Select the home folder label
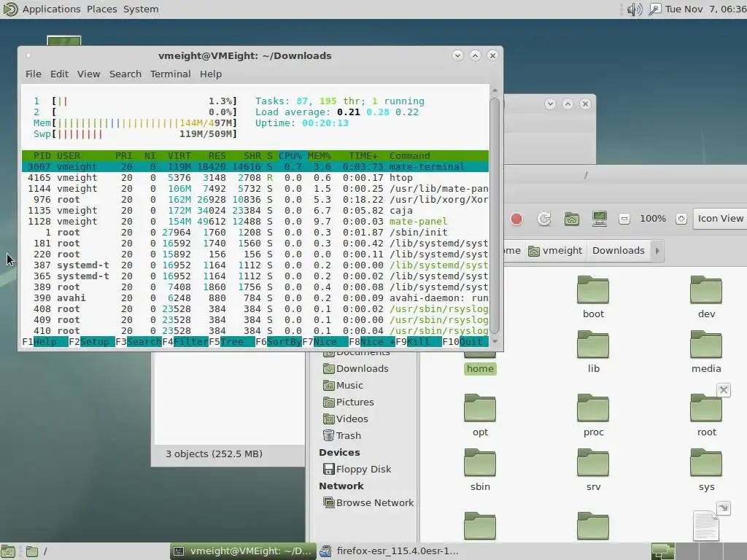 (x=480, y=368)
